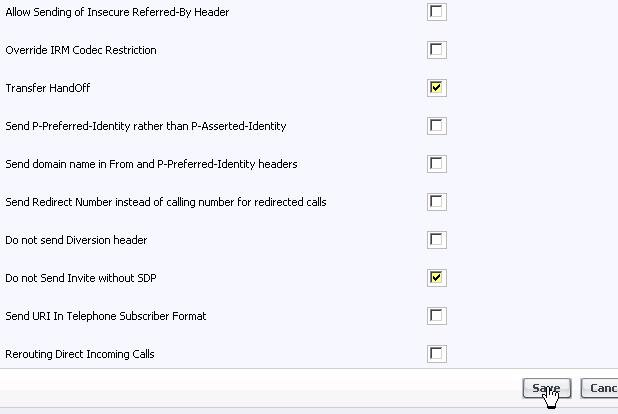Enable Send URI In Telephone Subscriber Format checkbox
618x414 pixels.
(x=436, y=316)
